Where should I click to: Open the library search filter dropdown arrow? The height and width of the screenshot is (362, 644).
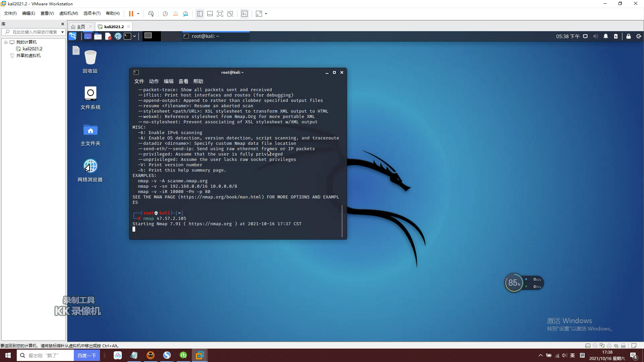62,32
